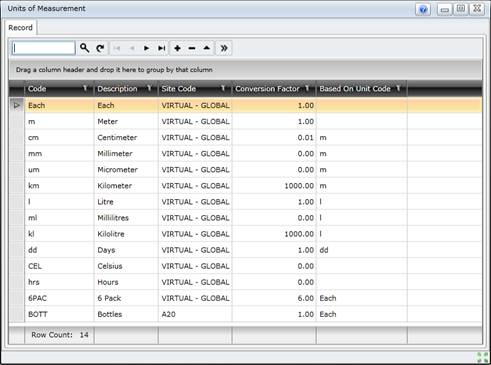491x365 pixels.
Task: Click the Row Count footer cell
Action: pyautogui.click(x=59, y=335)
